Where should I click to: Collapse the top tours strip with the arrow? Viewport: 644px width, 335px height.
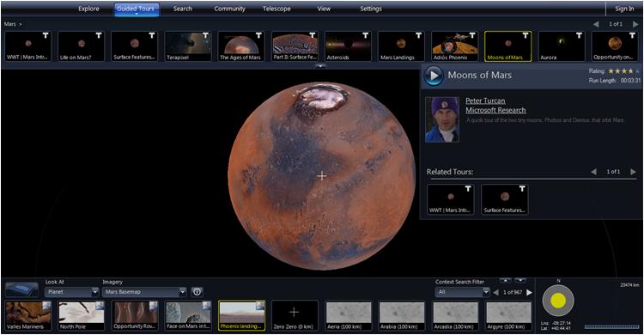[320, 66]
